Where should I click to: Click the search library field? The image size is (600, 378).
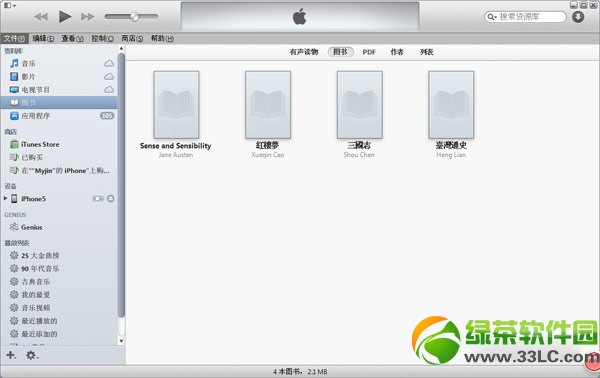click(525, 17)
